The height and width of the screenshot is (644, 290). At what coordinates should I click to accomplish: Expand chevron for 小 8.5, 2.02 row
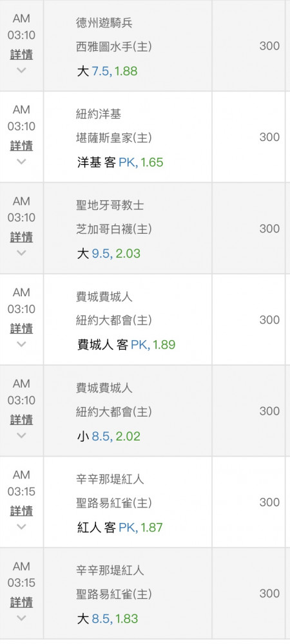pyautogui.click(x=21, y=435)
